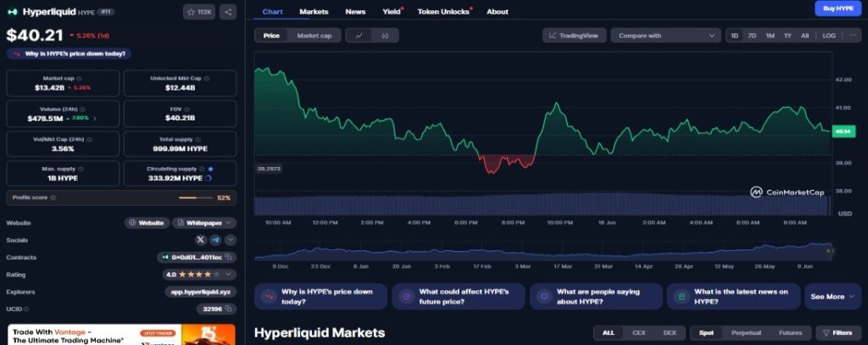
Task: Toggle chart to Price view
Action: [271, 36]
